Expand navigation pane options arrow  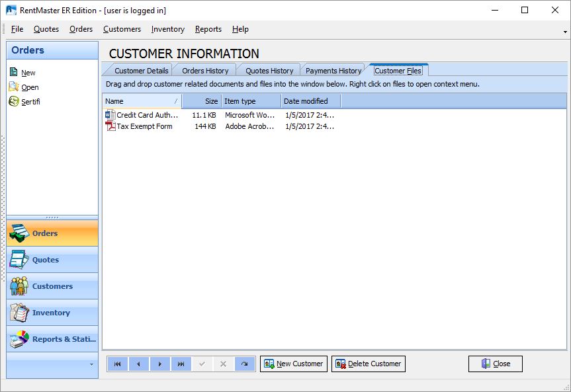(91, 364)
